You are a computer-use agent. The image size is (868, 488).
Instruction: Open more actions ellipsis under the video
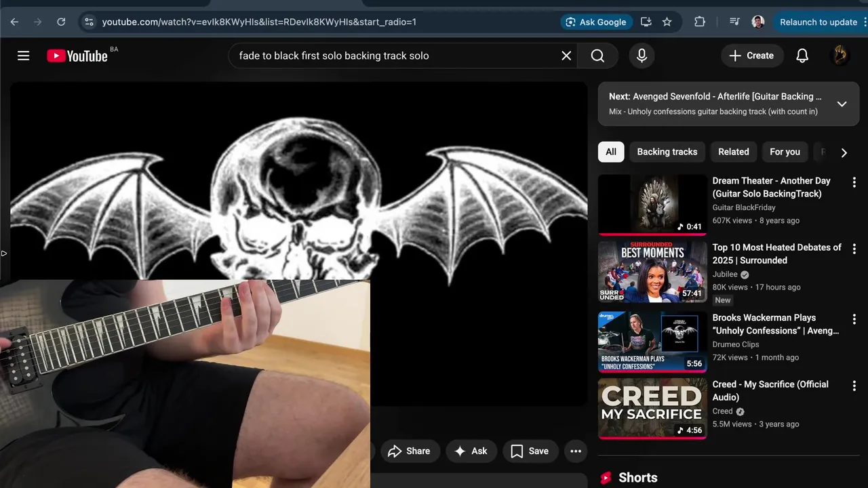tap(576, 451)
